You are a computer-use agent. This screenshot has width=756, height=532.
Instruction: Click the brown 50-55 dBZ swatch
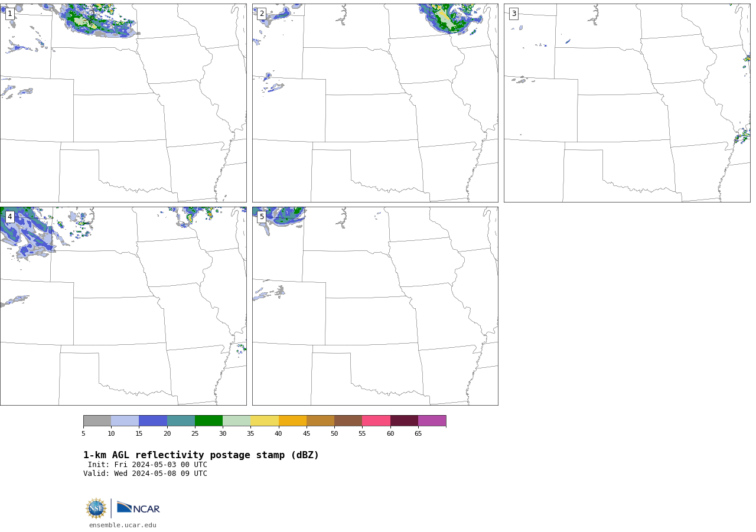click(x=348, y=421)
